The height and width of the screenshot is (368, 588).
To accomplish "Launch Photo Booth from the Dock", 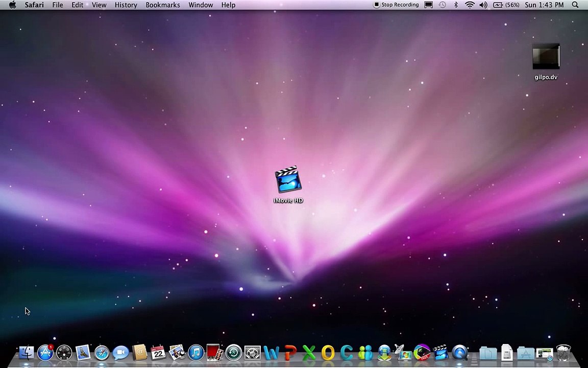I will click(x=214, y=353).
